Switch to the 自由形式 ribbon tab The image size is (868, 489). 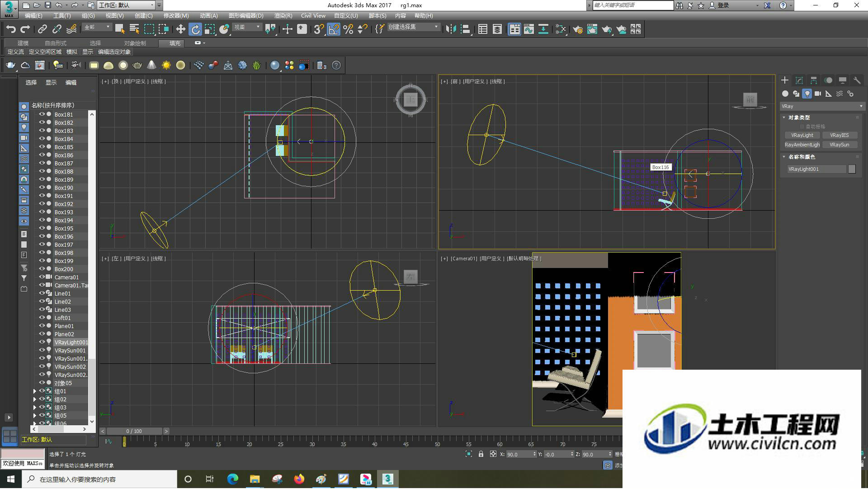[56, 43]
